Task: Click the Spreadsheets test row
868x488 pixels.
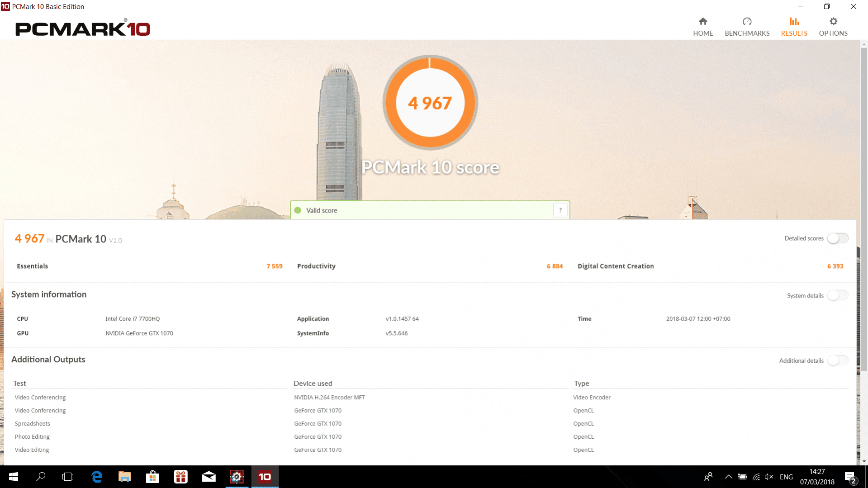Action: click(x=33, y=424)
